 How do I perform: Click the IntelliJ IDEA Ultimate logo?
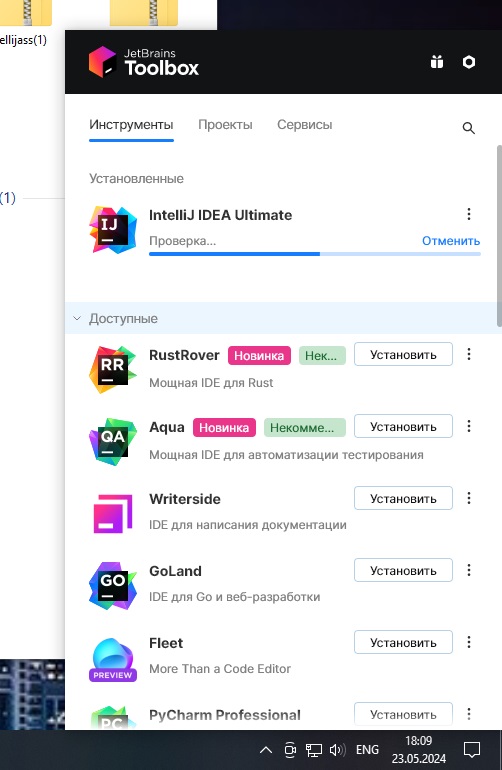[x=113, y=230]
